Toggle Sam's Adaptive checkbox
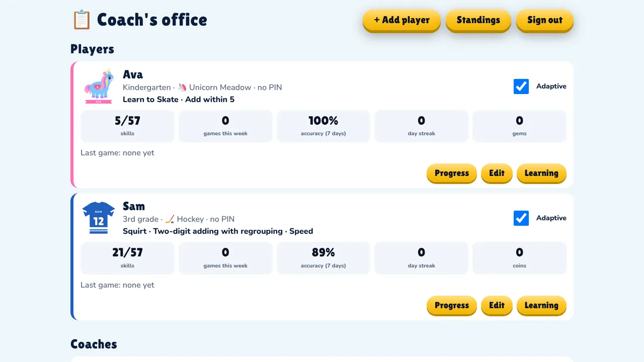The image size is (644, 362). [521, 218]
